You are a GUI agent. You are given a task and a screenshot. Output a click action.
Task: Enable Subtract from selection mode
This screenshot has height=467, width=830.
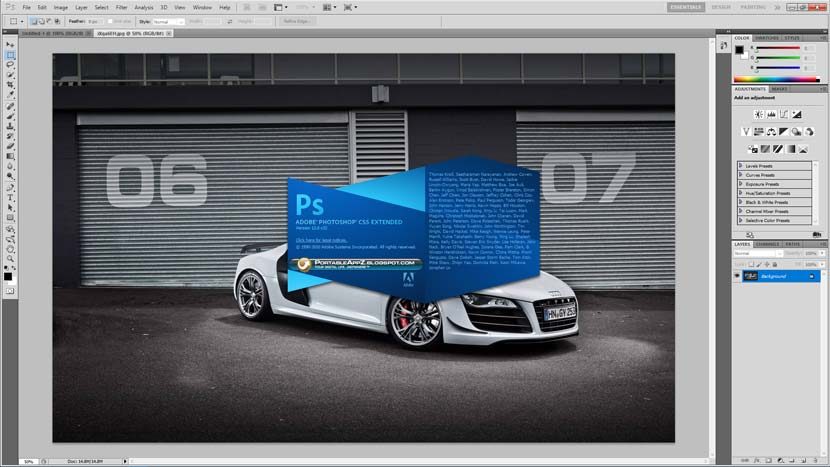click(x=49, y=22)
